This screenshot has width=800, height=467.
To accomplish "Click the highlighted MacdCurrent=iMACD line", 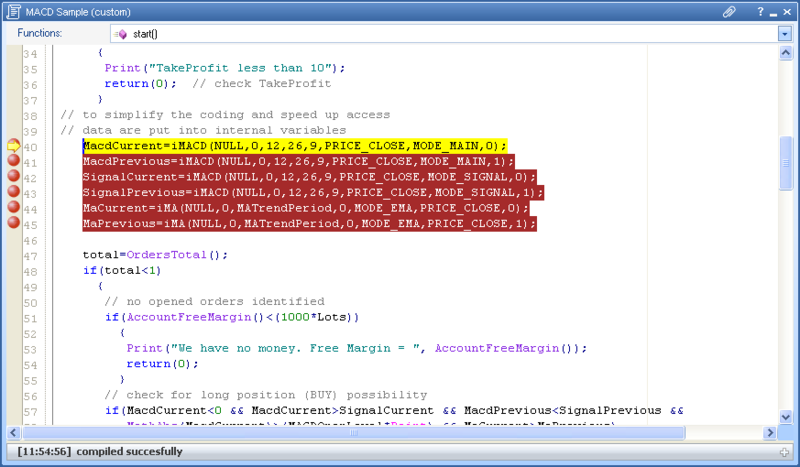I will click(x=295, y=146).
